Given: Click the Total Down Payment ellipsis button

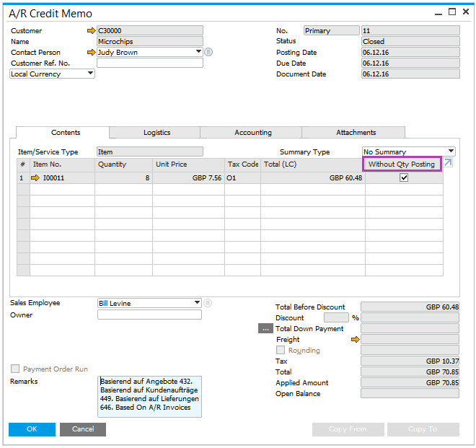Looking at the screenshot, I should [x=265, y=329].
